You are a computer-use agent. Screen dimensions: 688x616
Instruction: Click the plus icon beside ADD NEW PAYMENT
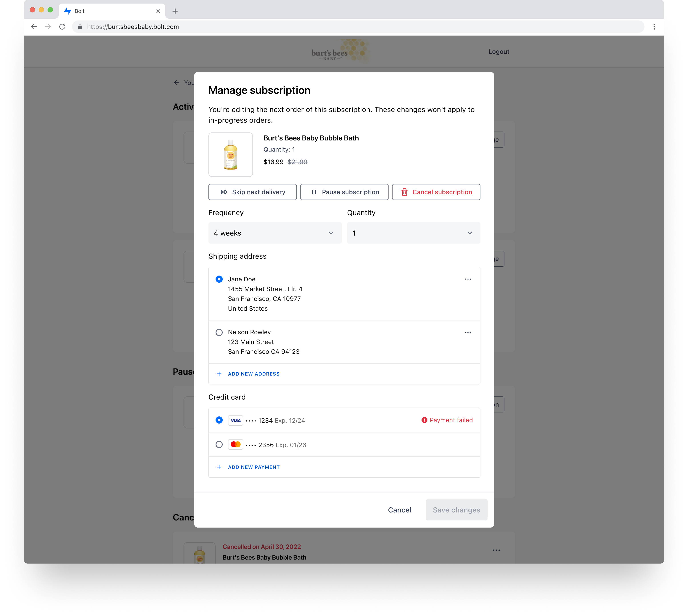(219, 467)
